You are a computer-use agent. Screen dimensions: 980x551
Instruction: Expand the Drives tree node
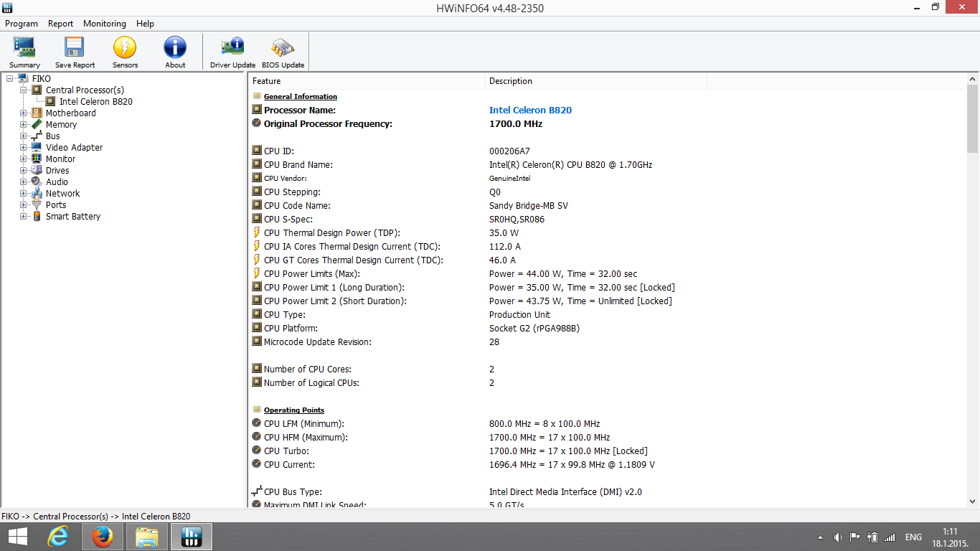click(24, 171)
